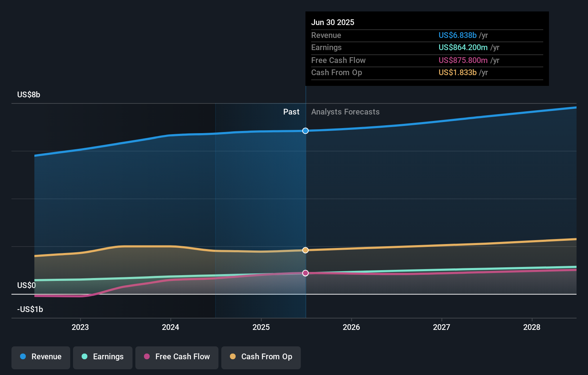
Task: Toggle the Revenue series legend icon
Action: (x=23, y=357)
